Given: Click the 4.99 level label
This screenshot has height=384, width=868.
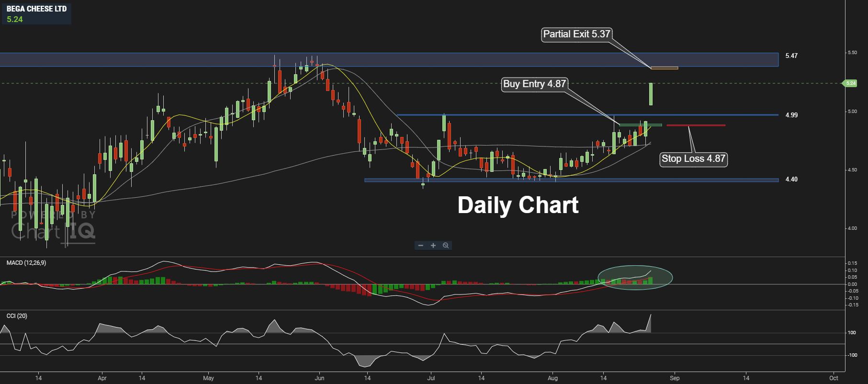Looking at the screenshot, I should click(791, 115).
